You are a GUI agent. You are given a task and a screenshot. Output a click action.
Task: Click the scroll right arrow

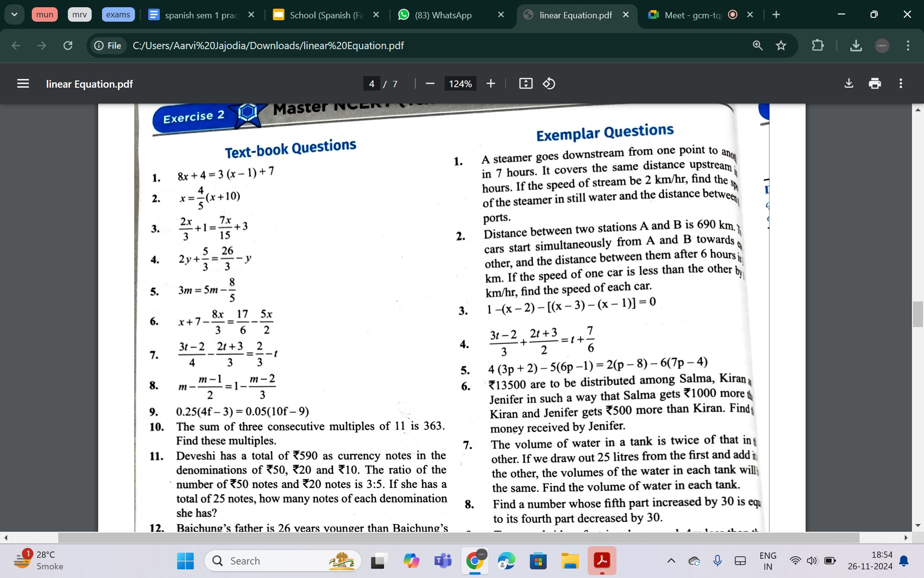pyautogui.click(x=906, y=538)
